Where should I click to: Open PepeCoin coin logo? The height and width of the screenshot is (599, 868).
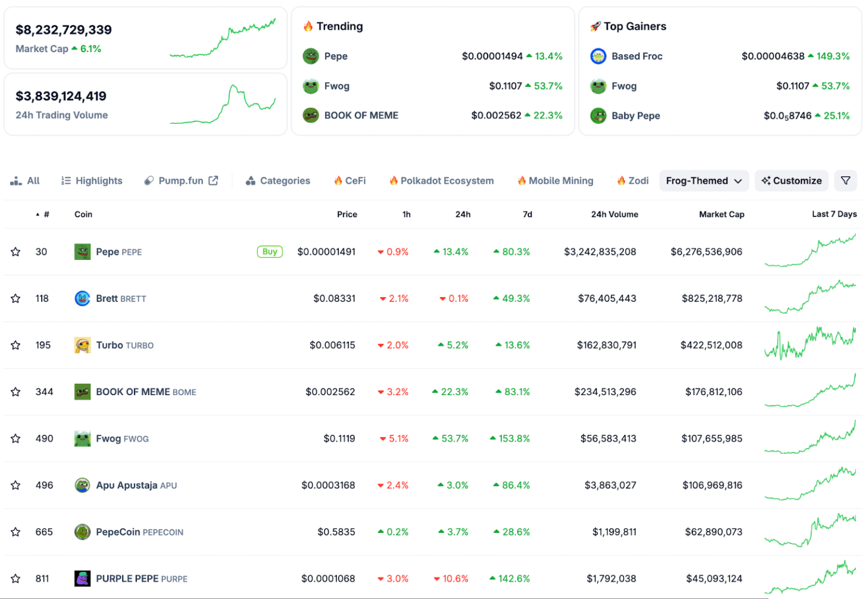click(x=83, y=532)
